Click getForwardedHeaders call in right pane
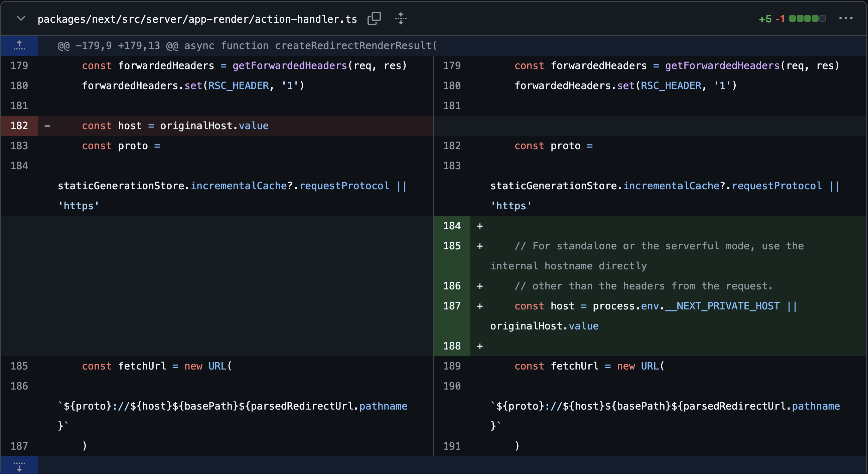The width and height of the screenshot is (868, 474). (722, 66)
